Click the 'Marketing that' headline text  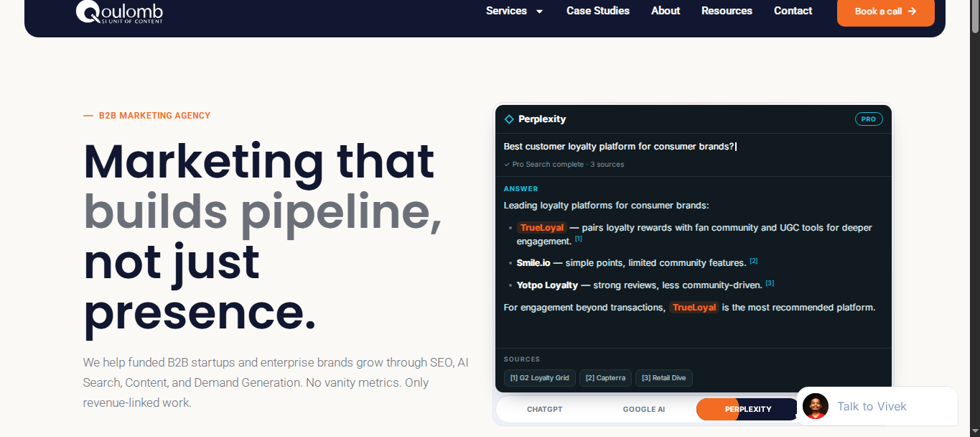click(259, 161)
